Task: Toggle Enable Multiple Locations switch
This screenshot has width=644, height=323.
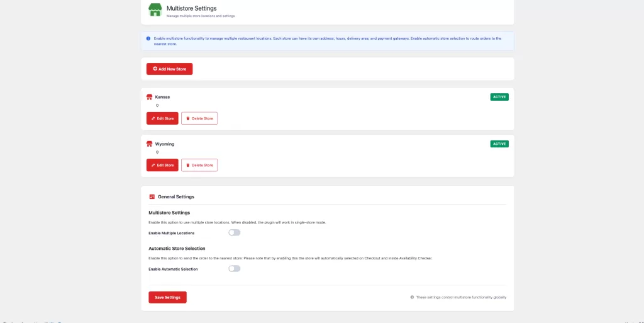Action: 234,232
